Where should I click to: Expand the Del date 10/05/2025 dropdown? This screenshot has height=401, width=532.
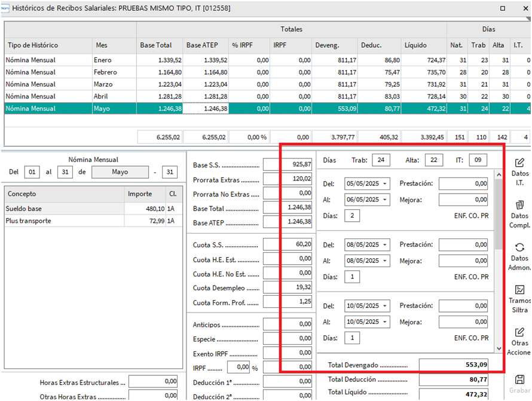pos(384,306)
